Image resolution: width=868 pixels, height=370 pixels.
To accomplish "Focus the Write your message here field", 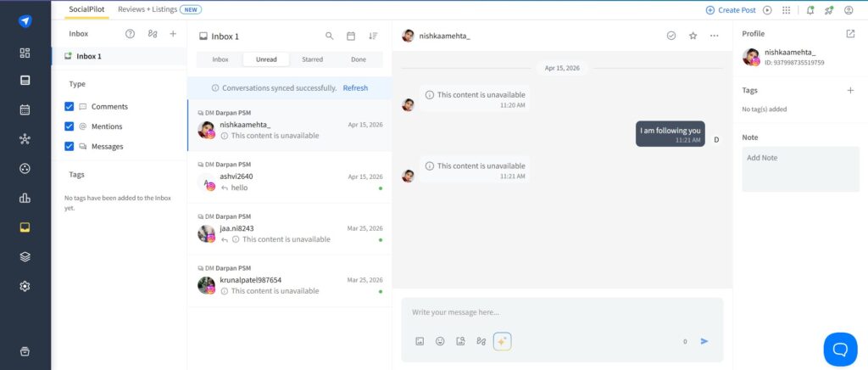I will [x=562, y=312].
